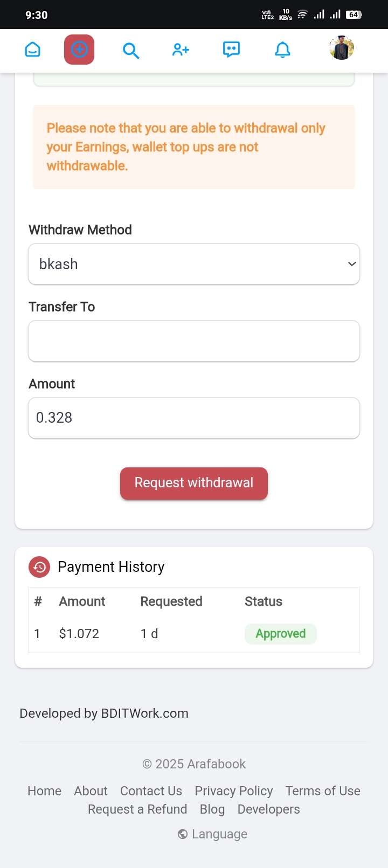Open the home feed icon
The width and height of the screenshot is (388, 868).
pos(33,50)
